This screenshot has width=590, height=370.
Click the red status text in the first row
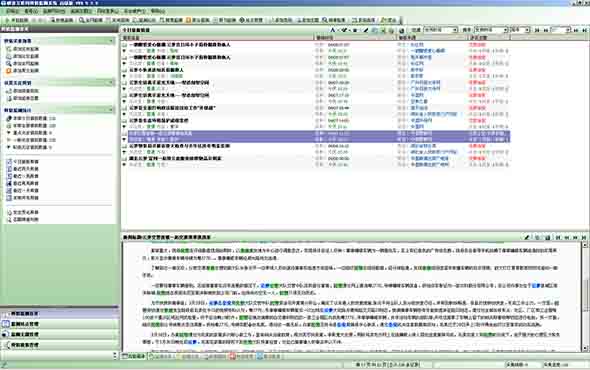(477, 45)
